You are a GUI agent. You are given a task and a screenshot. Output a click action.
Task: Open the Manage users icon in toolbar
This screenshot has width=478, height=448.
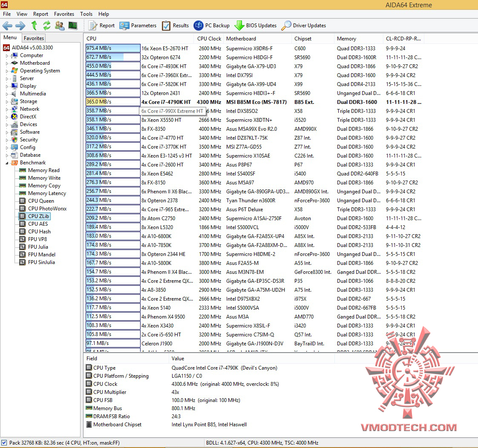60,26
